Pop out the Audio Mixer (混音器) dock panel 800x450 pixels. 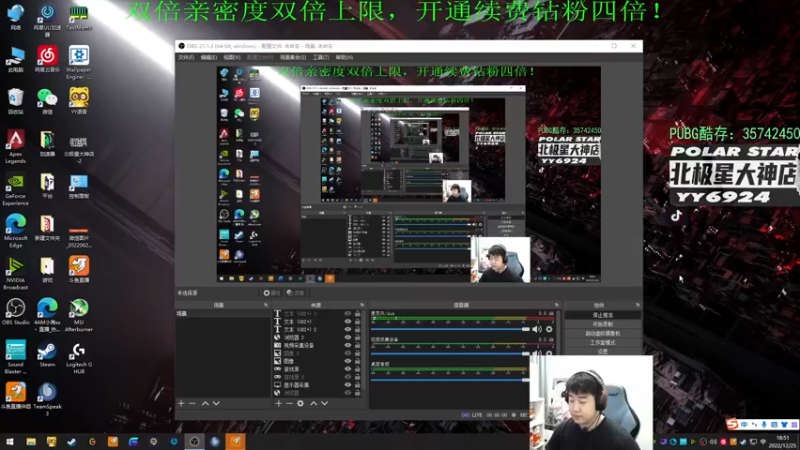pos(557,305)
